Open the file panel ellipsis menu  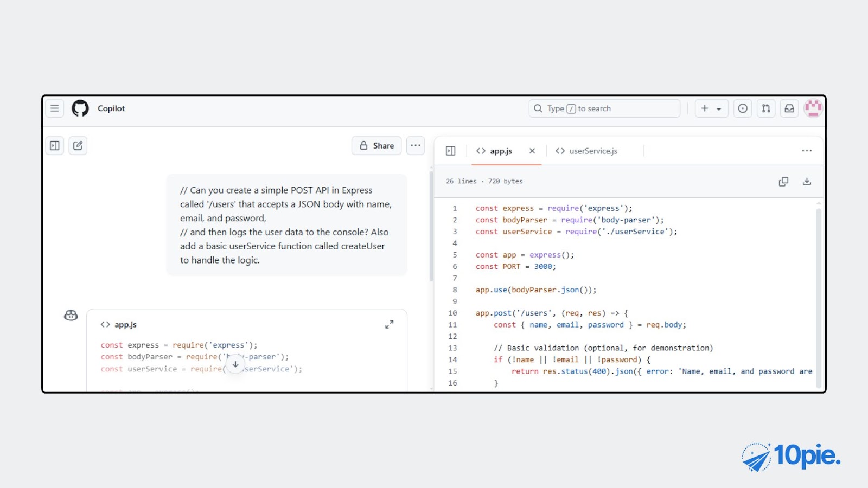(x=807, y=151)
